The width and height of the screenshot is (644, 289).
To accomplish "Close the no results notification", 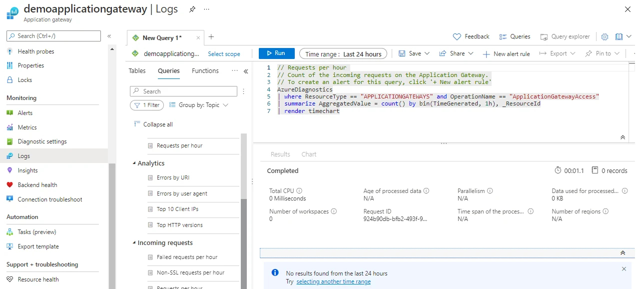I will pyautogui.click(x=624, y=269).
